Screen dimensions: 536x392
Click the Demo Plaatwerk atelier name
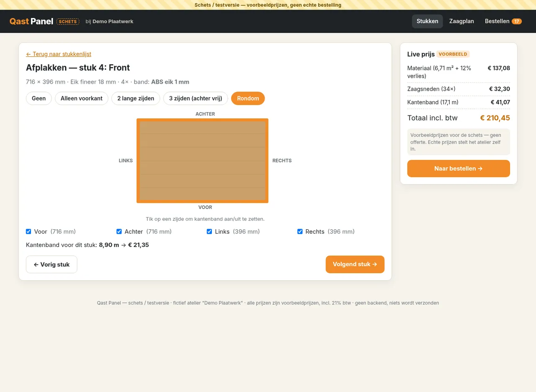tap(113, 21)
